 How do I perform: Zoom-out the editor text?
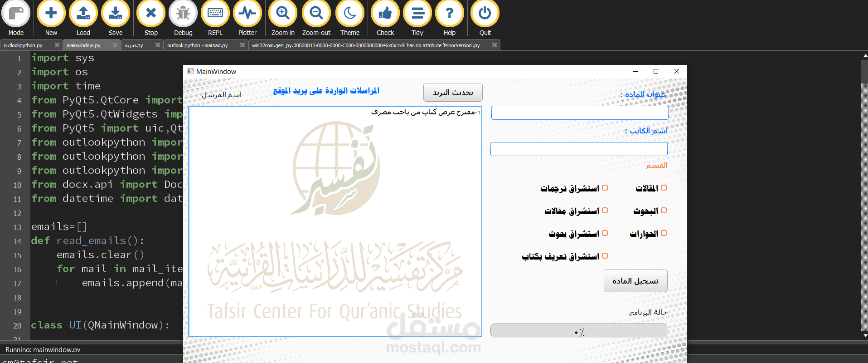[316, 19]
